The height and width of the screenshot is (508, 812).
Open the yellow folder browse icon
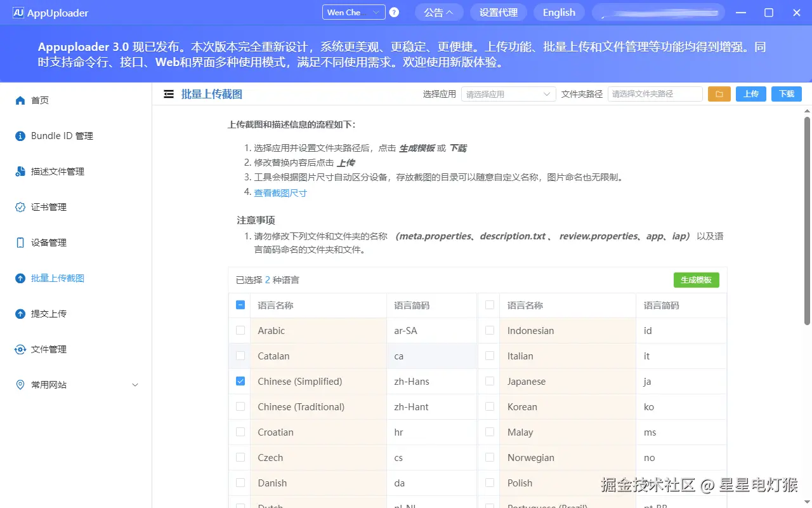(x=719, y=93)
